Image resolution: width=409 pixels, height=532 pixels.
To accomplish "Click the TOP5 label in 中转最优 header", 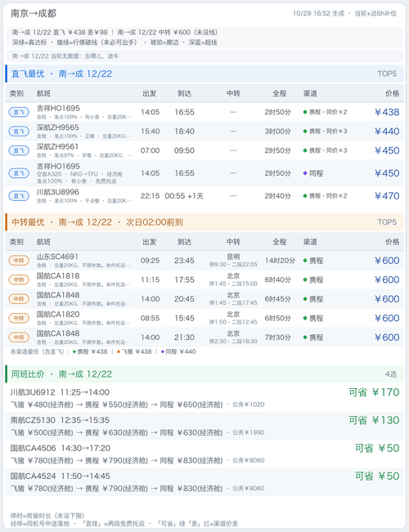I will pyautogui.click(x=387, y=222).
